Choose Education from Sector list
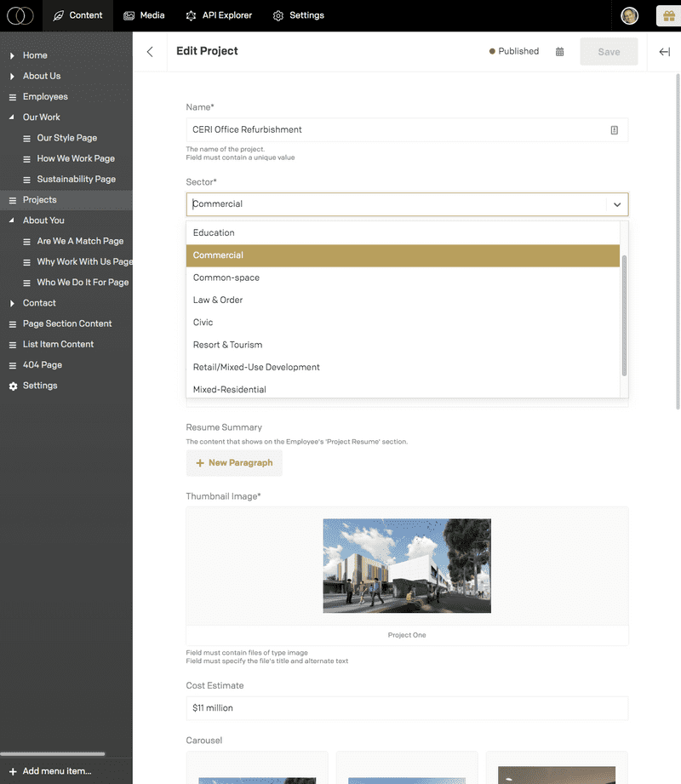The width and height of the screenshot is (681, 784). pyautogui.click(x=403, y=232)
